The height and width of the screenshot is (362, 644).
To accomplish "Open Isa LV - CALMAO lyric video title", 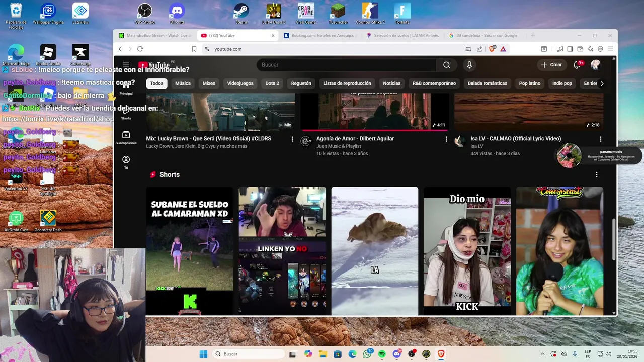I will pos(515,138).
